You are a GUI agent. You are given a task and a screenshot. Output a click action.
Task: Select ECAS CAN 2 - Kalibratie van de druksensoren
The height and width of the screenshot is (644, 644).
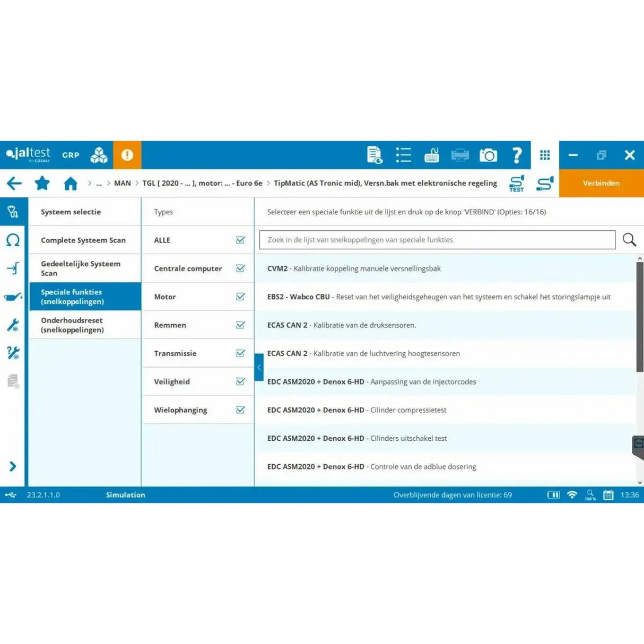[446, 325]
